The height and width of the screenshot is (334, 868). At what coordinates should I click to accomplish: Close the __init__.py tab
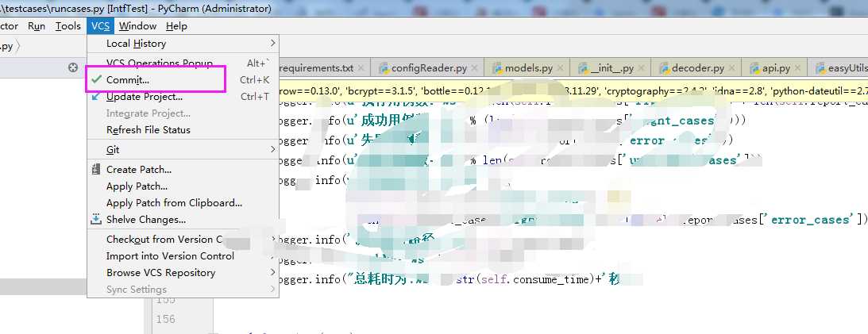click(642, 68)
